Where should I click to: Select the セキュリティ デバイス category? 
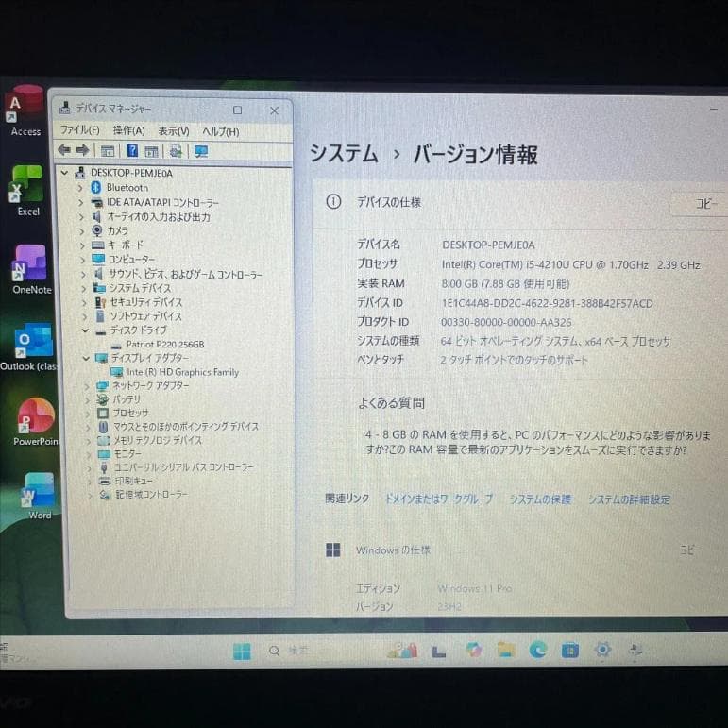tap(146, 302)
